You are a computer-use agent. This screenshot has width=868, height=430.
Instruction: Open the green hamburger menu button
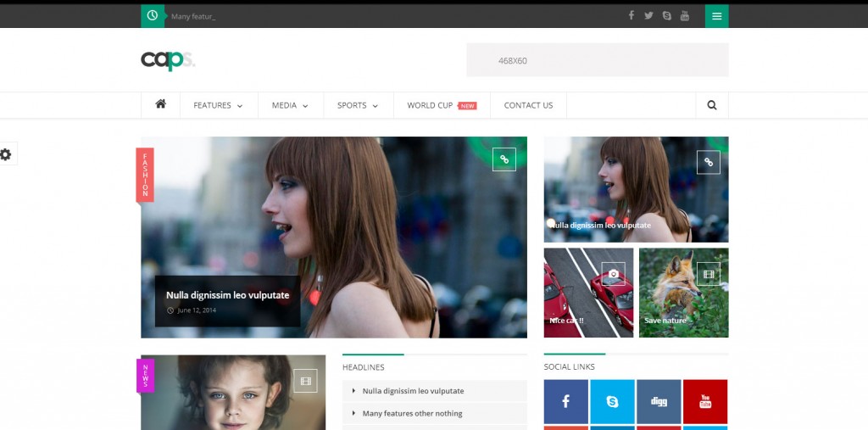(x=717, y=16)
